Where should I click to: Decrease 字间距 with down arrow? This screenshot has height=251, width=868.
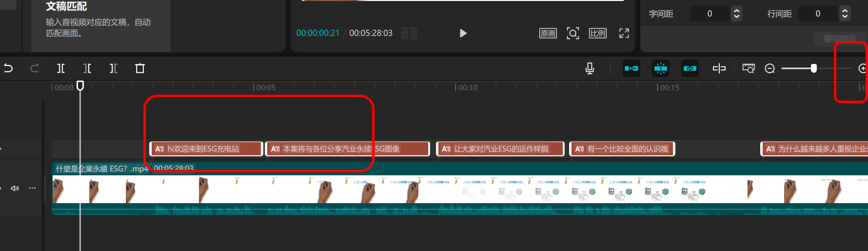737,17
